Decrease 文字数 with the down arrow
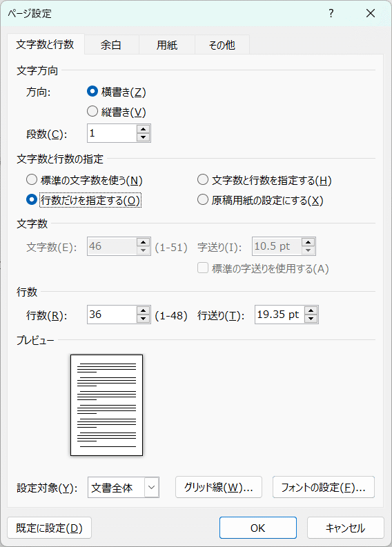The width and height of the screenshot is (392, 547). pos(143,250)
